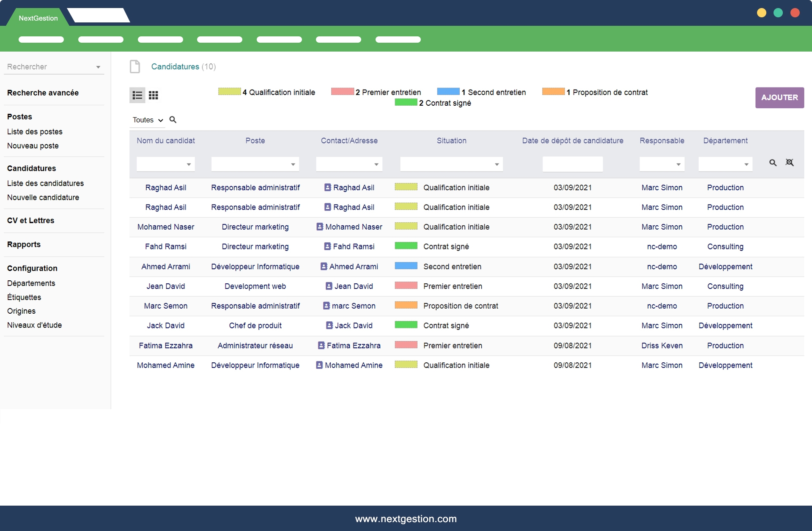Open the Rechercher dropdown in sidebar
Viewport: 812px width, 531px height.
[98, 67]
